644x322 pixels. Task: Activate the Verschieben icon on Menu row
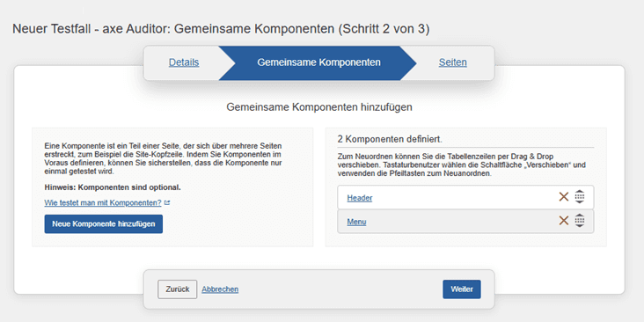point(580,221)
